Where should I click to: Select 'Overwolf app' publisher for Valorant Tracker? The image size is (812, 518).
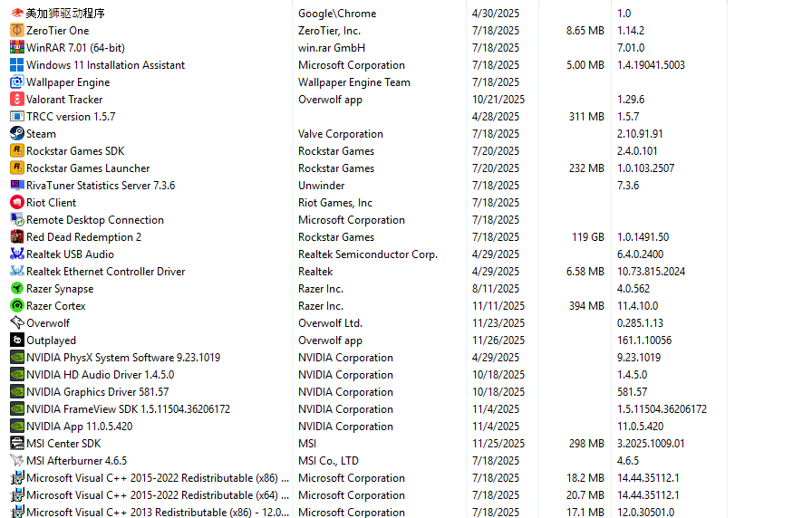click(331, 99)
